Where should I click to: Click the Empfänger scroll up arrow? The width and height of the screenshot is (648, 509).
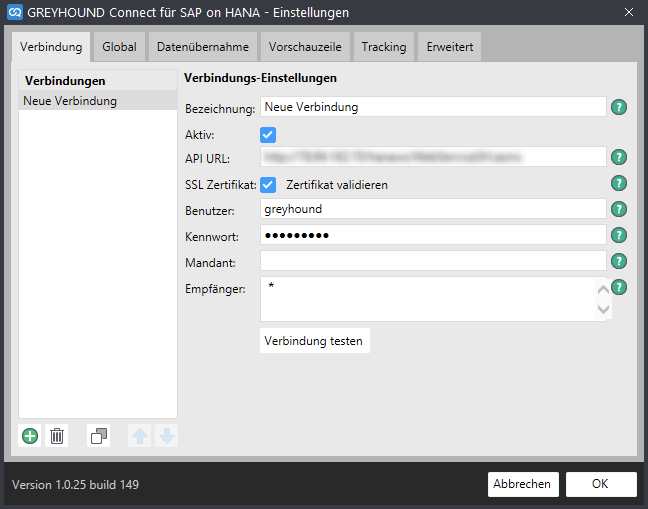click(603, 289)
